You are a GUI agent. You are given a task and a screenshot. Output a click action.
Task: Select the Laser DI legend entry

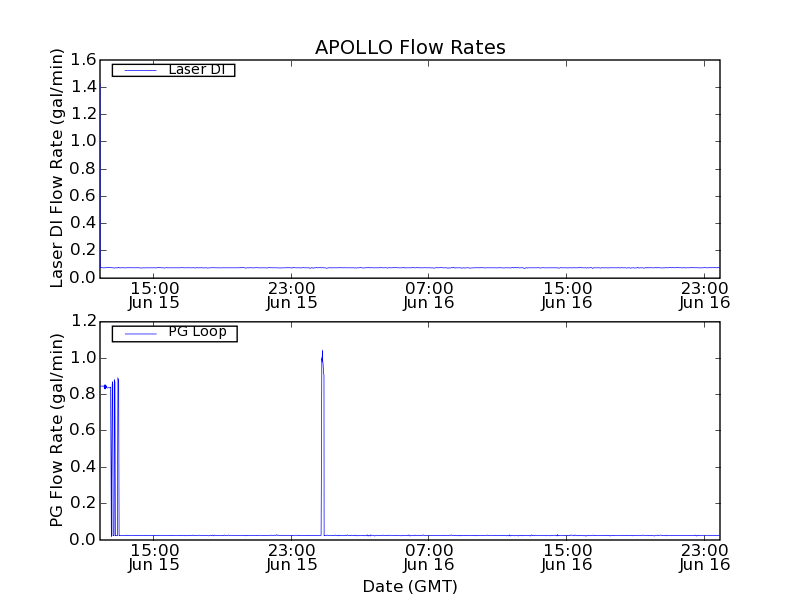coord(173,70)
